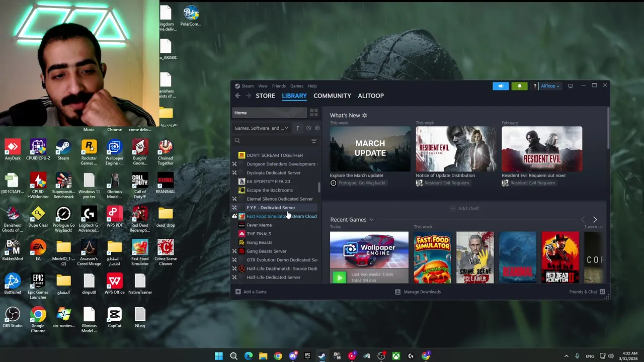Image resolution: width=644 pixels, height=362 pixels.
Task: Click the library Home button
Action: pos(270,113)
